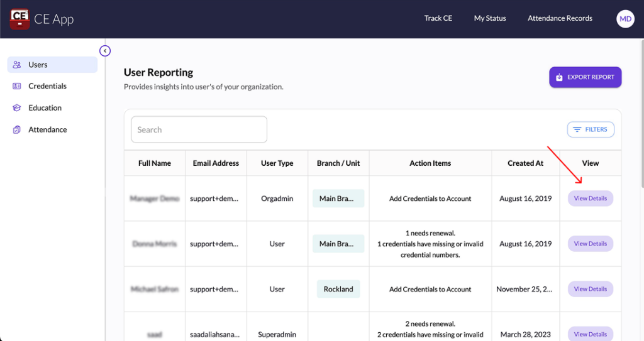Click into the Search input field
The image size is (644, 341).
(199, 129)
